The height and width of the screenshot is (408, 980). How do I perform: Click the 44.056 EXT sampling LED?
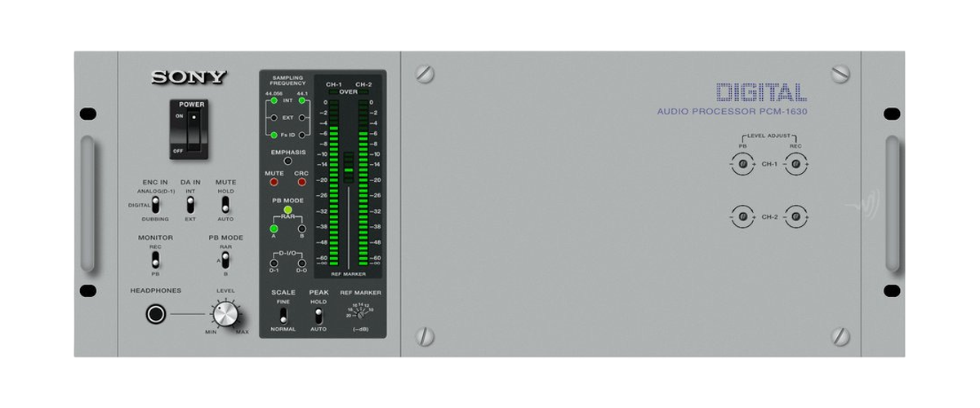274,118
